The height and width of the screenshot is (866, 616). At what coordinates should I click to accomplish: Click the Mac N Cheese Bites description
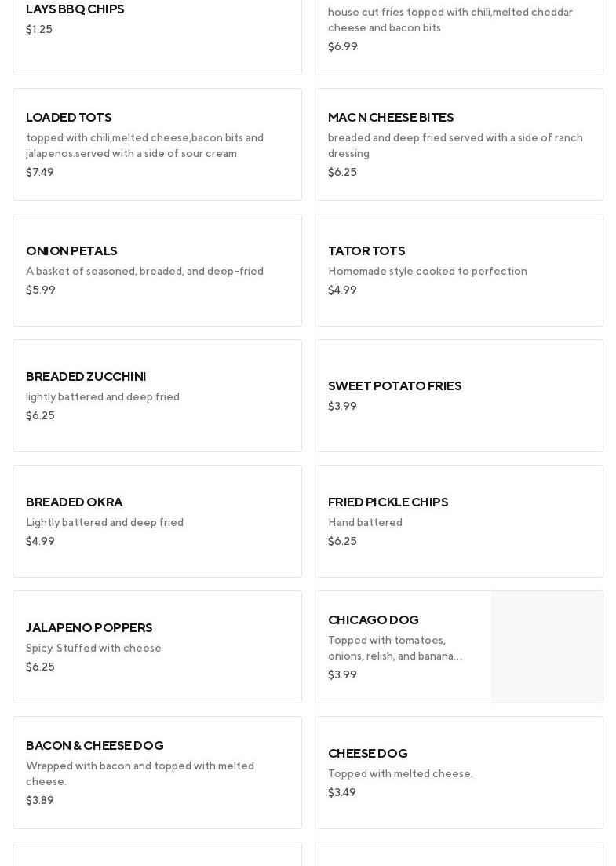(455, 146)
